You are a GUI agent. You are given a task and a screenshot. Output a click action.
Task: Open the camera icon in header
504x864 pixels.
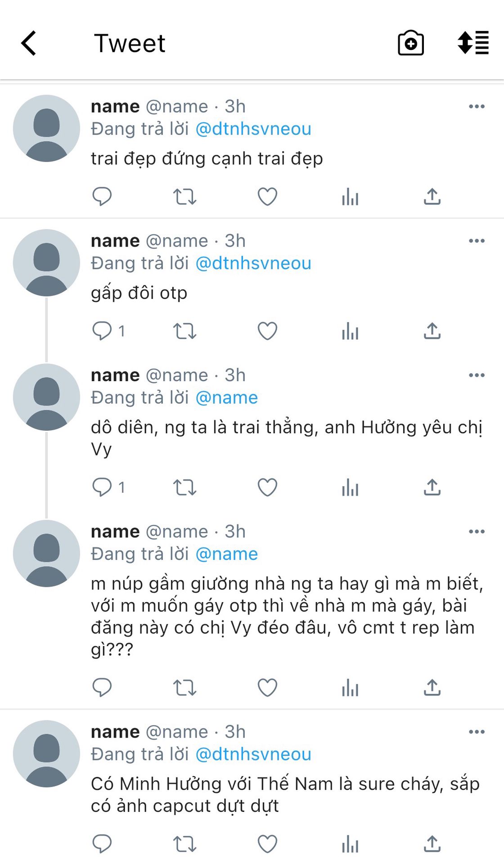(x=411, y=43)
